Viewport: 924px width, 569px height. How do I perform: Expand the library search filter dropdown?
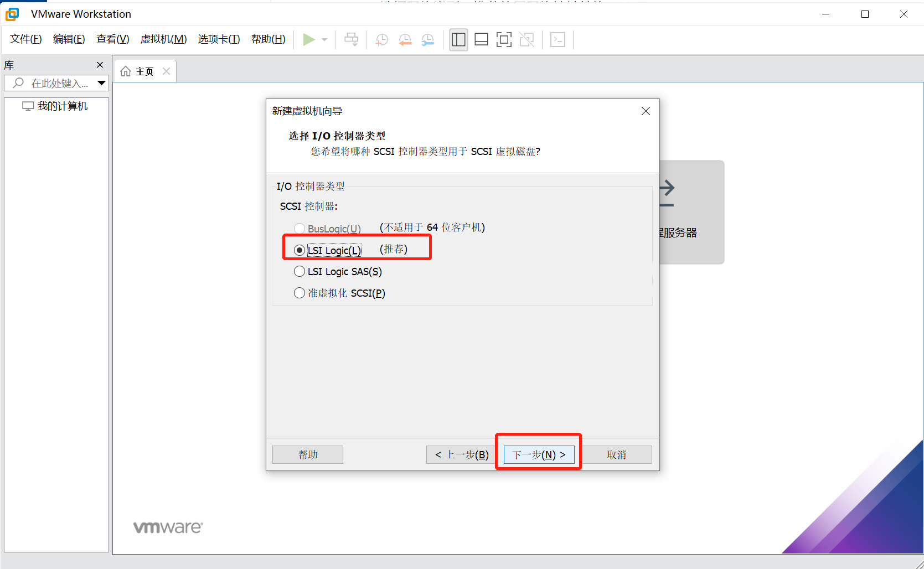click(x=101, y=82)
